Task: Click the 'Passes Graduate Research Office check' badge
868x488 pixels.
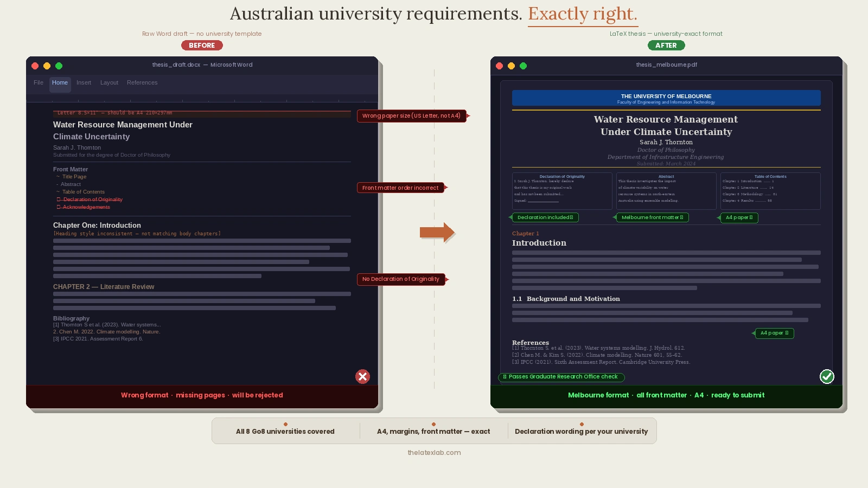Action: 561,377
